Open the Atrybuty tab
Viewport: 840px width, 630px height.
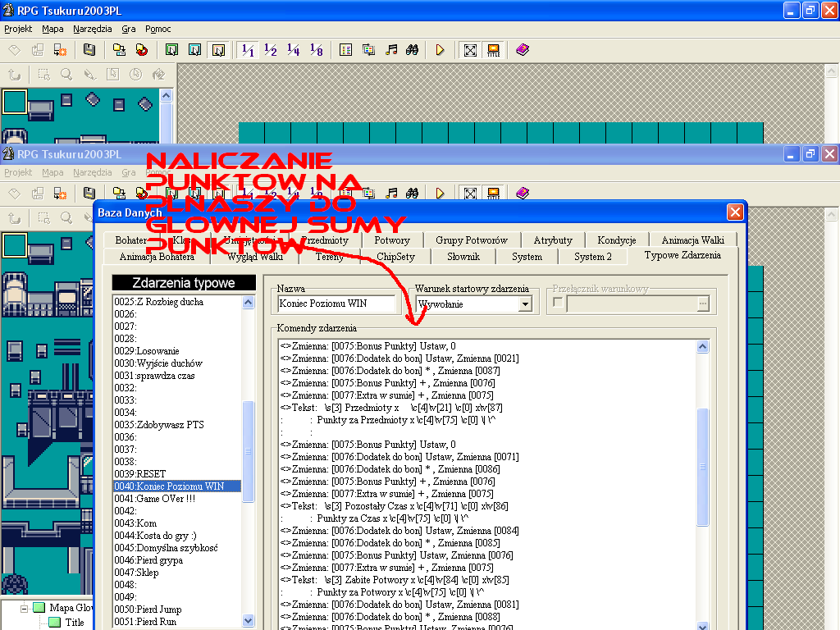point(553,240)
